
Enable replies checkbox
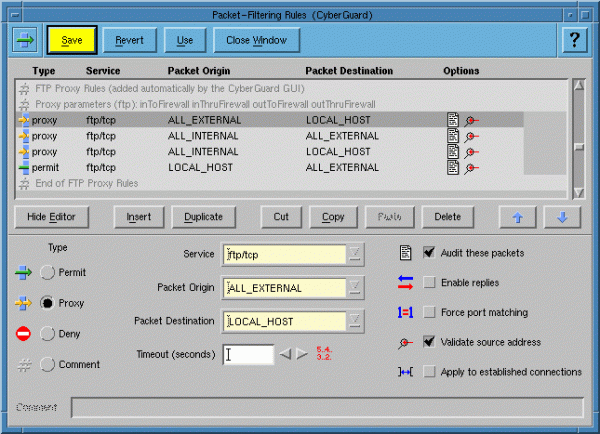pyautogui.click(x=429, y=282)
